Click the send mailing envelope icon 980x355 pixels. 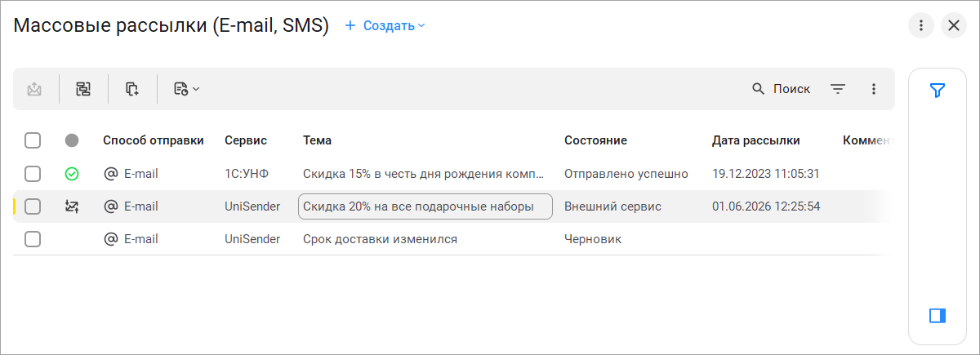tap(34, 89)
